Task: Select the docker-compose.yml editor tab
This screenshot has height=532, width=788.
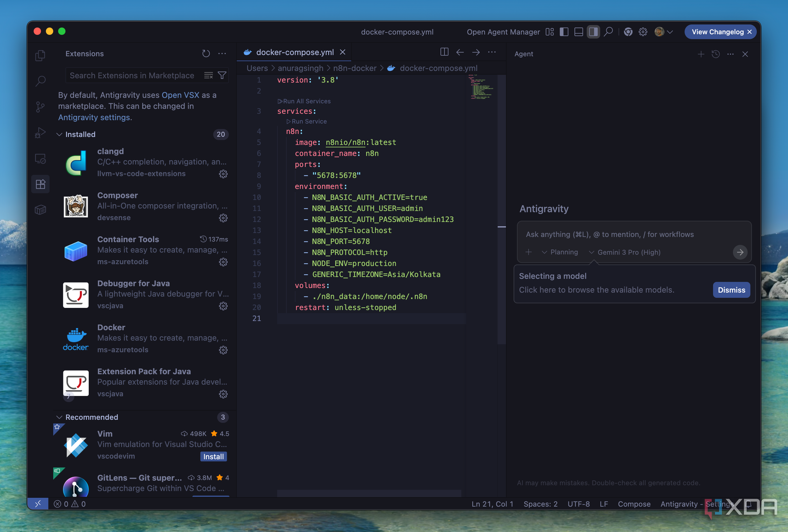Action: tap(294, 52)
